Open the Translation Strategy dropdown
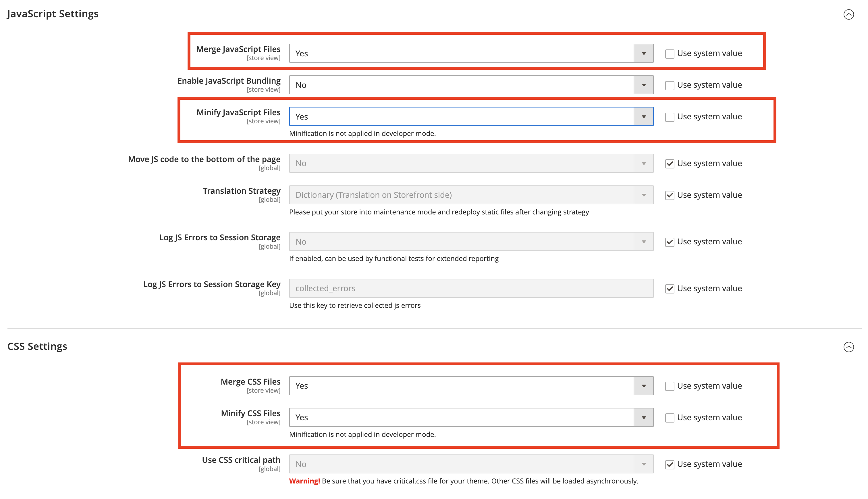Screen dimensions: 868x499 644,195
